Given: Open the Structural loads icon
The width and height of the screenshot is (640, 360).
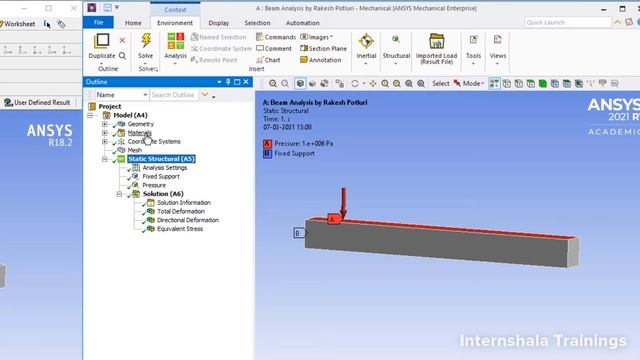Looking at the screenshot, I should (396, 40).
